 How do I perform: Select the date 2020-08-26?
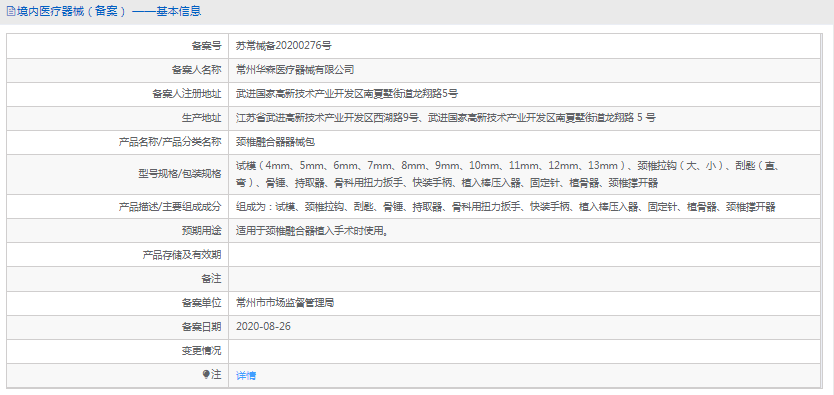pos(263,326)
